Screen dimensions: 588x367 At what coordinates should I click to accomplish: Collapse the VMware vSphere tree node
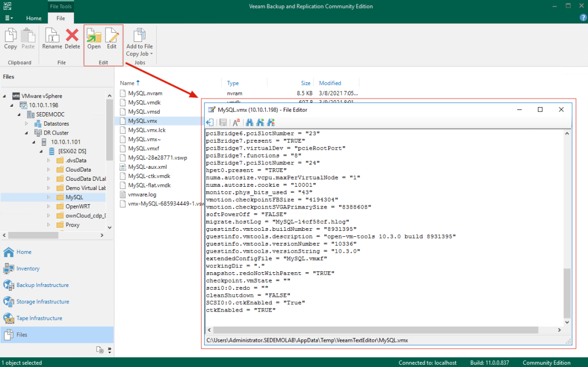click(4, 96)
